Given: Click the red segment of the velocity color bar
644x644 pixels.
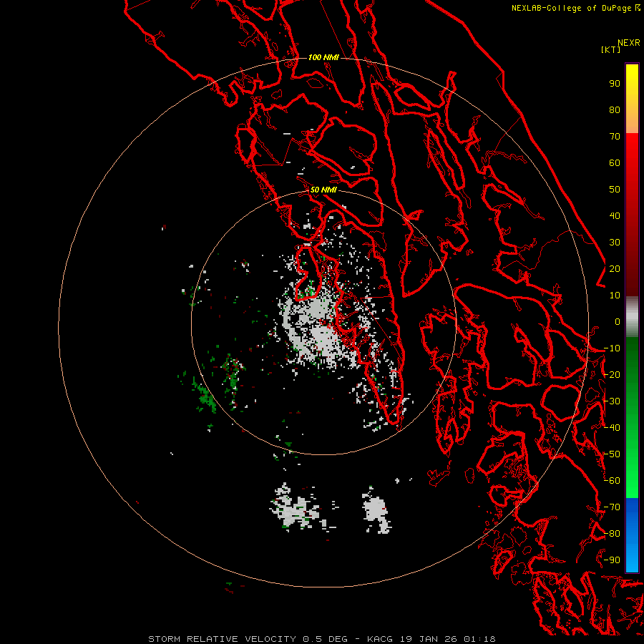Looking at the screenshot, I should tap(632, 215).
